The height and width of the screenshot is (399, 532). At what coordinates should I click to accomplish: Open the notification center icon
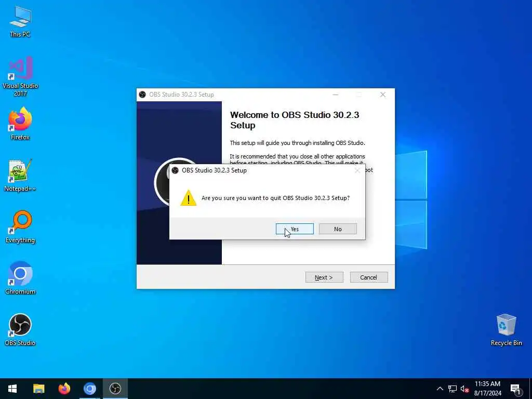[x=515, y=389]
